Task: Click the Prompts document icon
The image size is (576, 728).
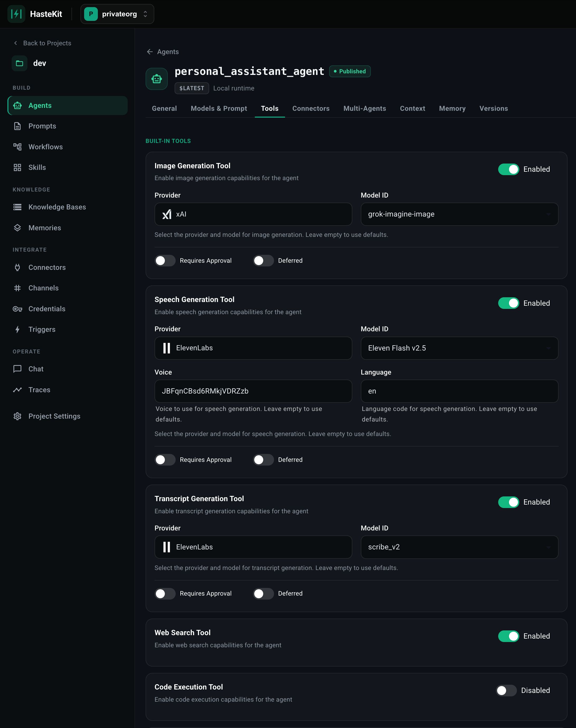Action: 17,126
